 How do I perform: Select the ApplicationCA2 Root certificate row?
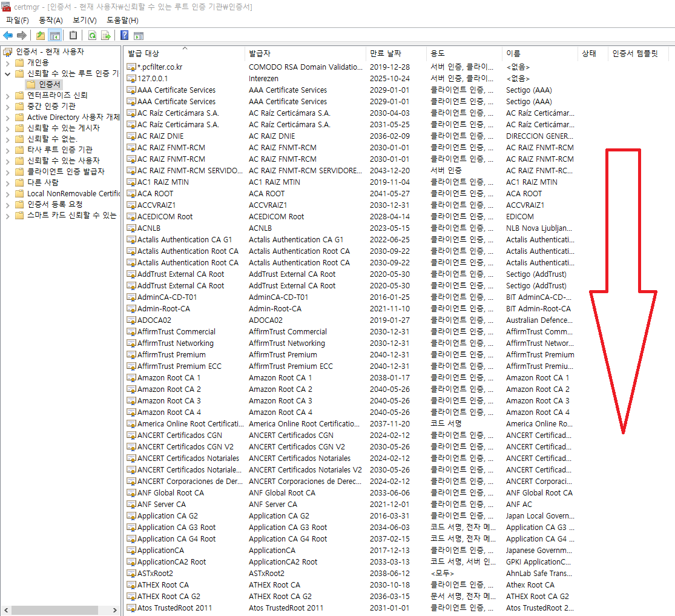tap(351, 561)
